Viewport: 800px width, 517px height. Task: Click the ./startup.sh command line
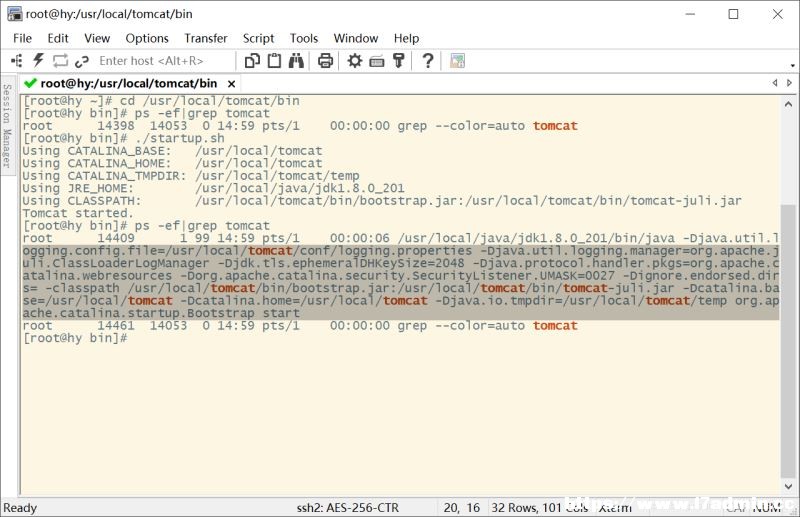pyautogui.click(x=123, y=138)
